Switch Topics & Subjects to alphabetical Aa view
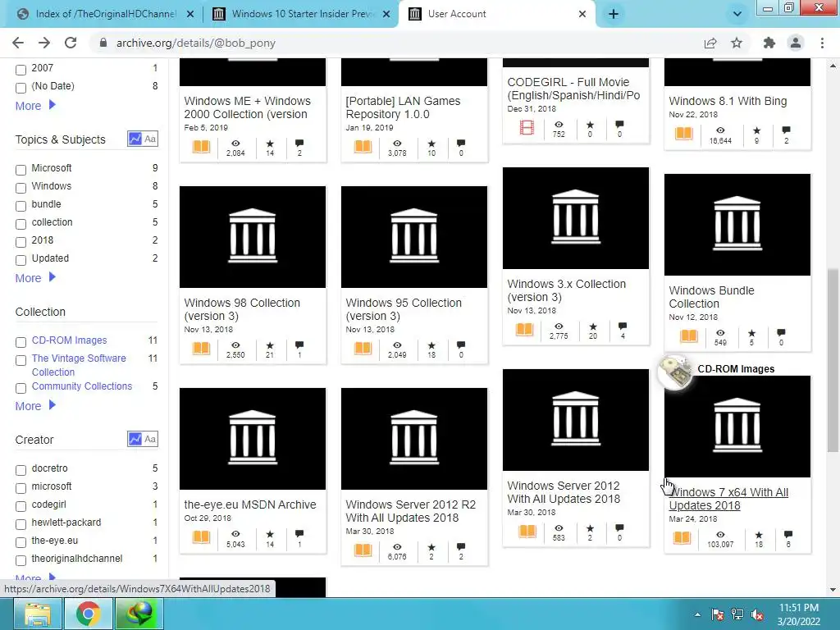840x630 pixels. (x=150, y=139)
